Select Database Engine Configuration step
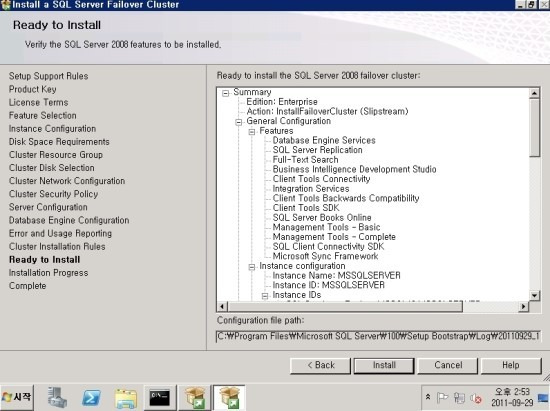The width and height of the screenshot is (550, 411). [69, 220]
